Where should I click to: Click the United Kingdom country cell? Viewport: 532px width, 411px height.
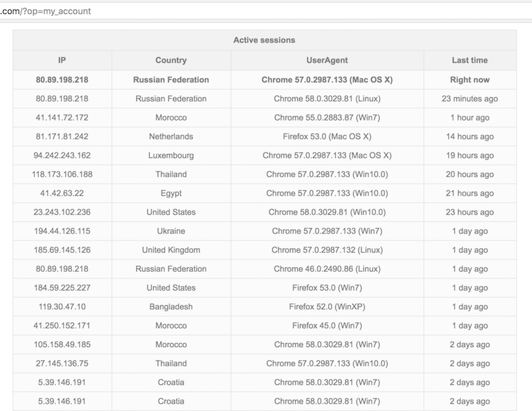(x=171, y=250)
